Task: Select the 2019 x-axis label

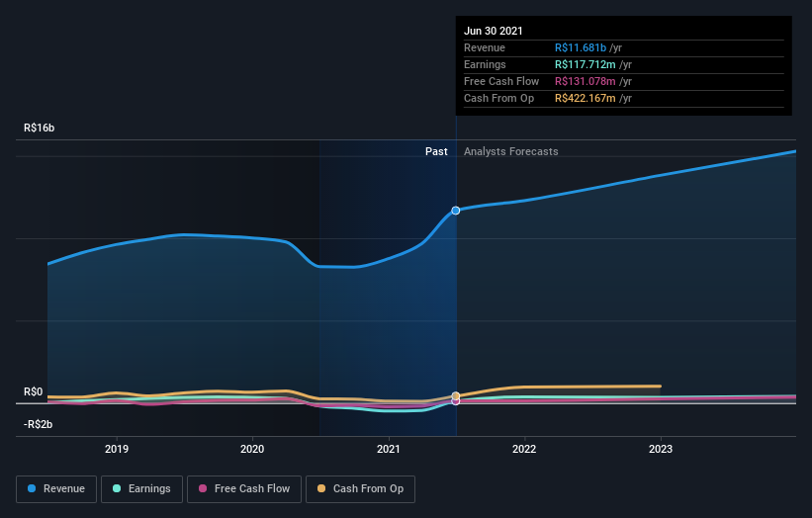Action: point(117,449)
